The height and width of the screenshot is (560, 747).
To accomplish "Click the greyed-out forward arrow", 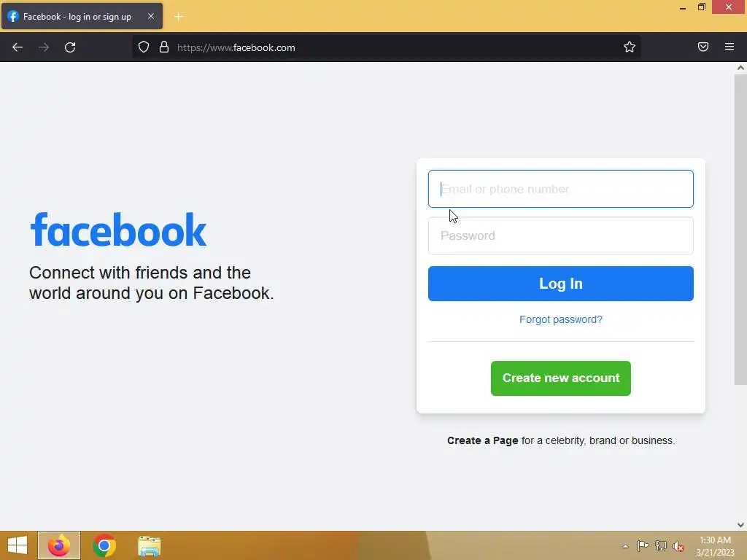I will (x=44, y=47).
